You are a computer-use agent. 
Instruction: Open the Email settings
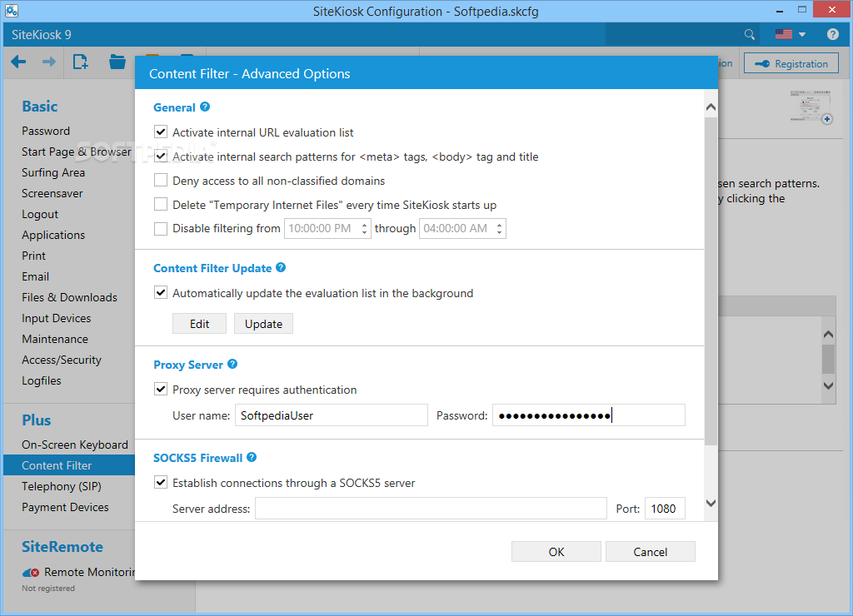35,276
